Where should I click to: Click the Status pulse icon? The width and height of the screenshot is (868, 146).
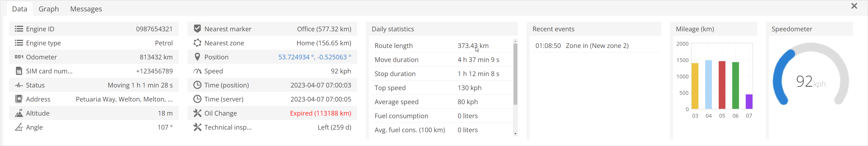click(19, 85)
